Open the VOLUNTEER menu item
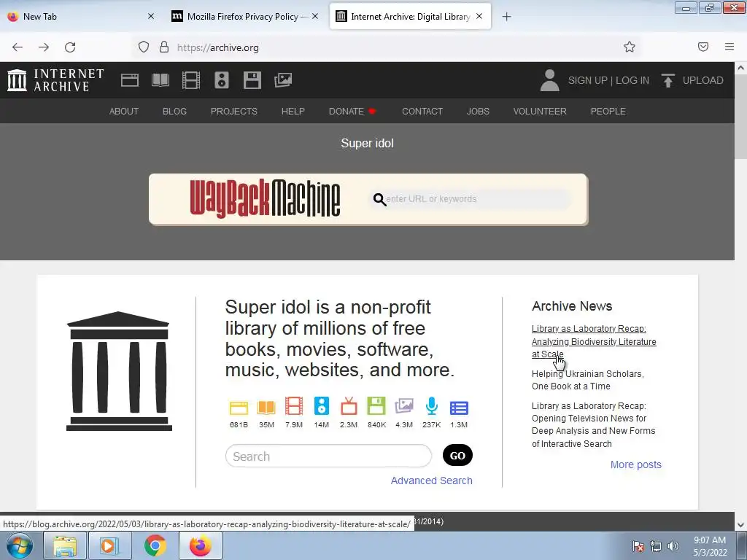This screenshot has width=747, height=560. point(540,111)
